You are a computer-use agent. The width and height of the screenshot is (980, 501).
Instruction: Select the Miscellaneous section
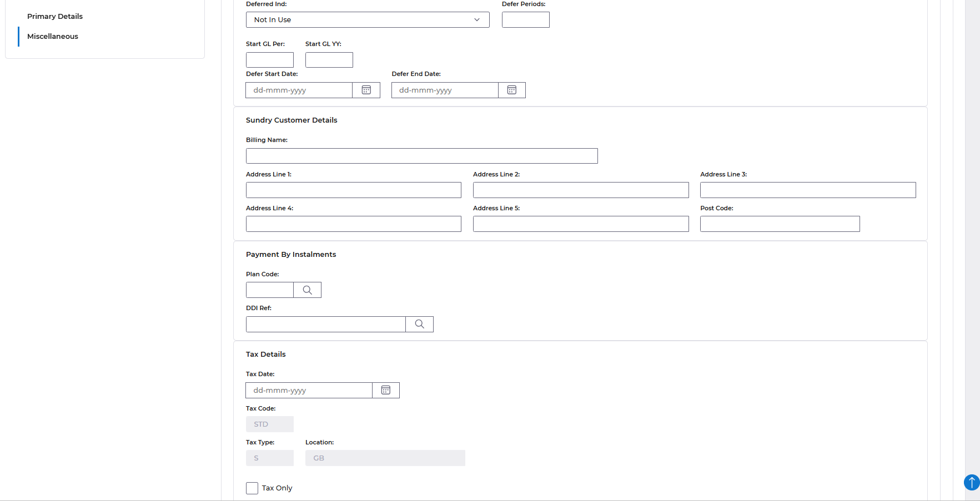[x=53, y=37]
